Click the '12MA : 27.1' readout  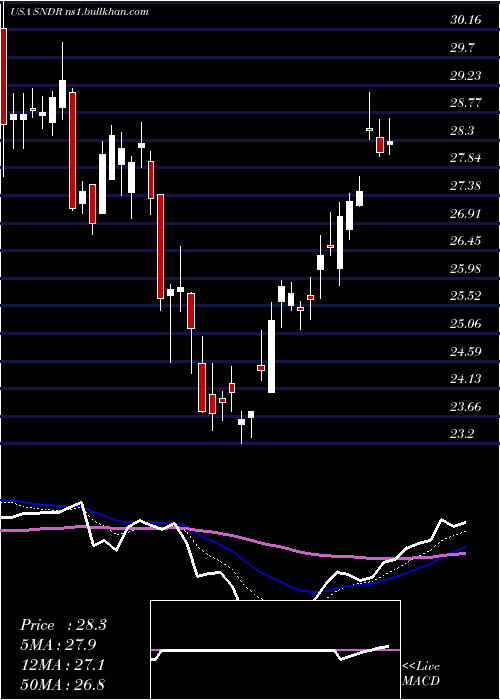click(62, 665)
